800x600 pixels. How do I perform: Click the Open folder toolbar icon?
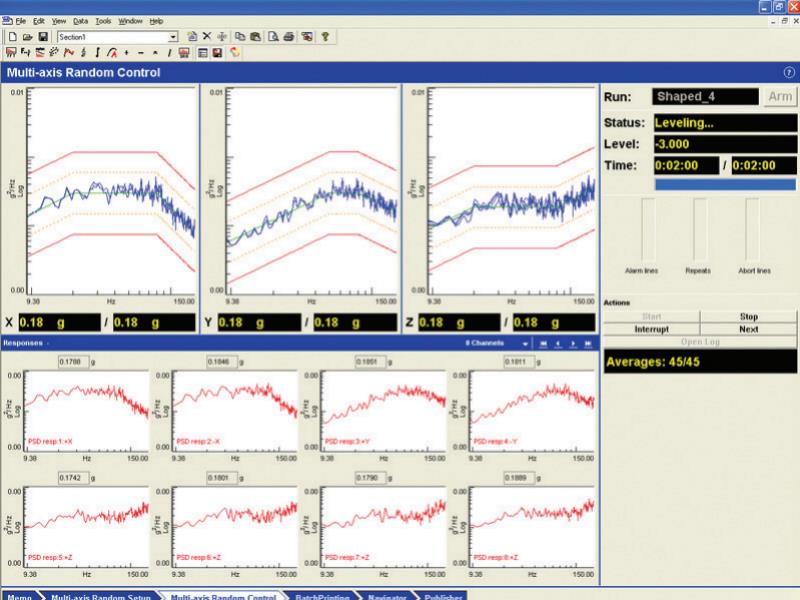[x=28, y=37]
